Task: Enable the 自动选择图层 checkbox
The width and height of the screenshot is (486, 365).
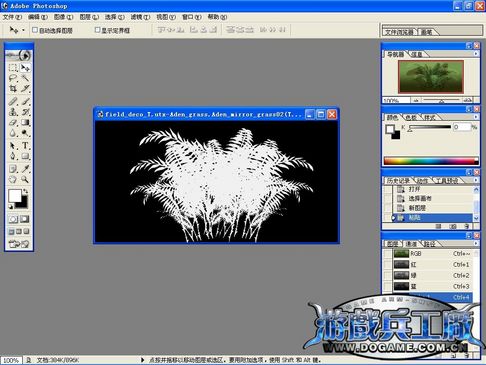Action: pyautogui.click(x=35, y=30)
